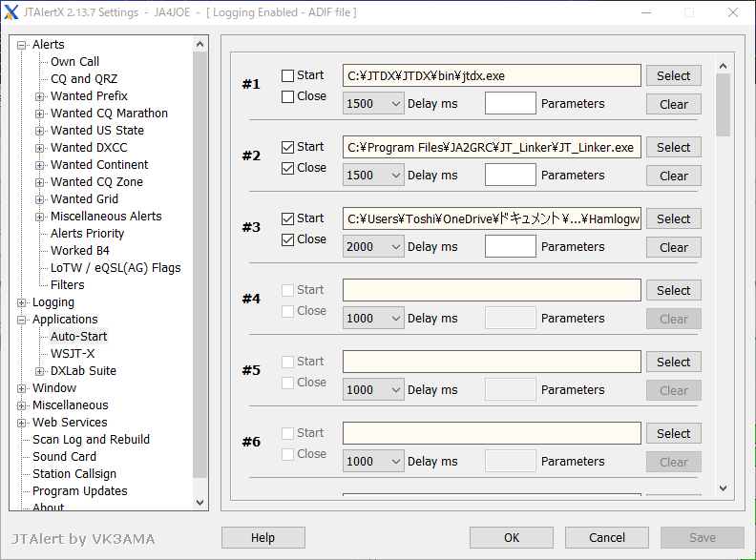Uncheck Close checkbox for application #3
756x560 pixels.
click(287, 239)
